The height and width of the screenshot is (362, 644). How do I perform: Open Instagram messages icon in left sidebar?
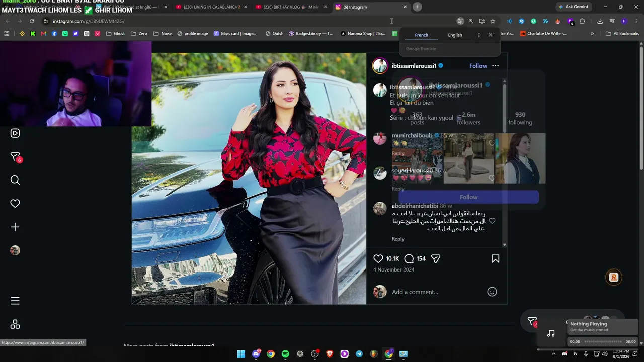pos(15,157)
